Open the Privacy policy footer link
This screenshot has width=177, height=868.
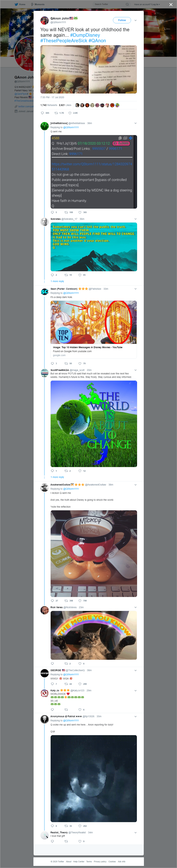point(100,861)
